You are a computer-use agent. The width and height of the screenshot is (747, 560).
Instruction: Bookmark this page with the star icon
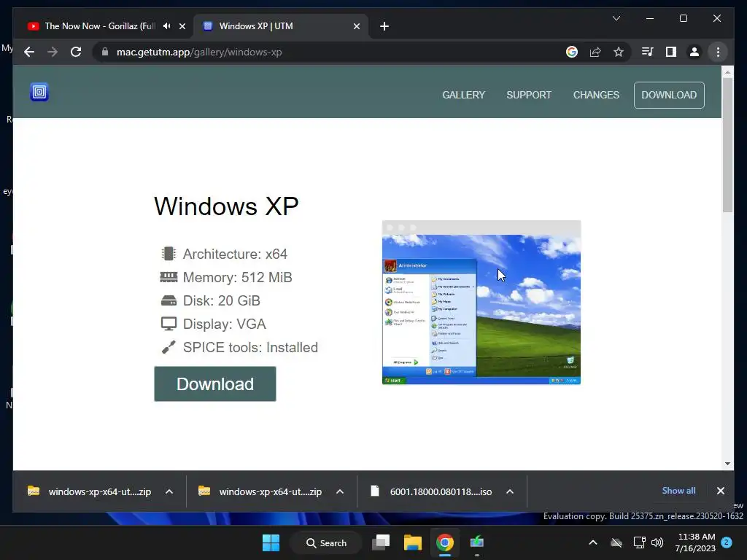click(619, 52)
